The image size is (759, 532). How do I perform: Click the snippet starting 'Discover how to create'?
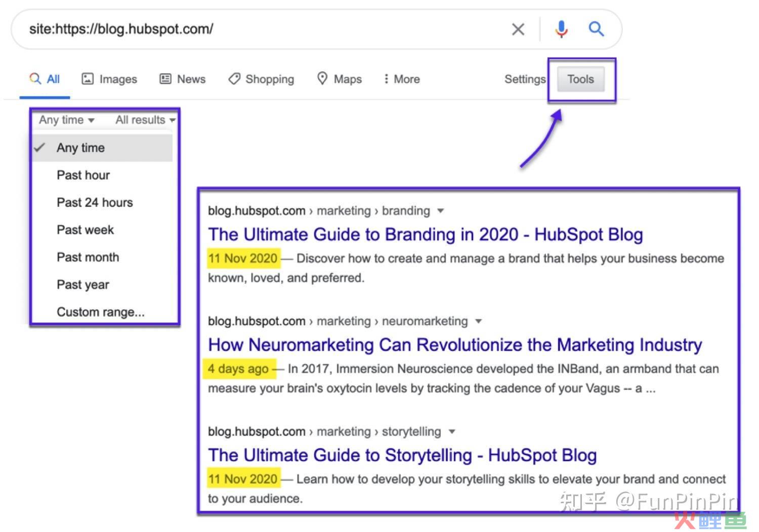[x=466, y=268]
